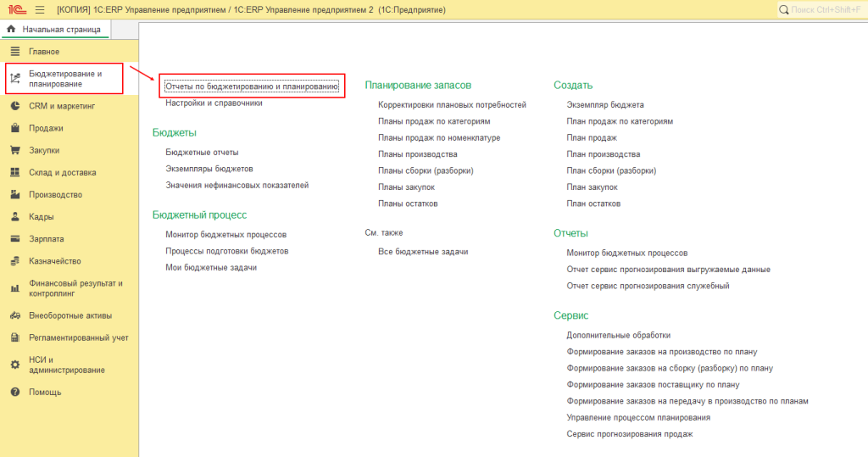Click the 1C logo icon
This screenshot has height=457, width=868.
point(15,9)
